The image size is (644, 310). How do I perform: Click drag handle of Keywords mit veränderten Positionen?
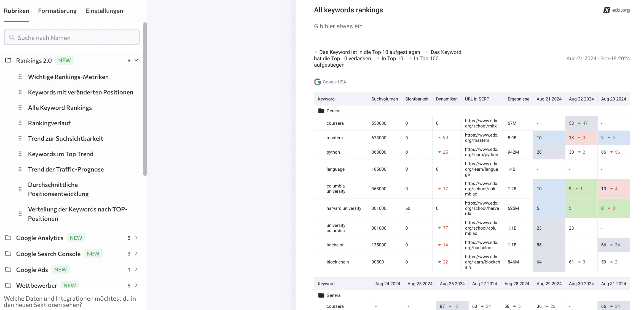point(20,92)
